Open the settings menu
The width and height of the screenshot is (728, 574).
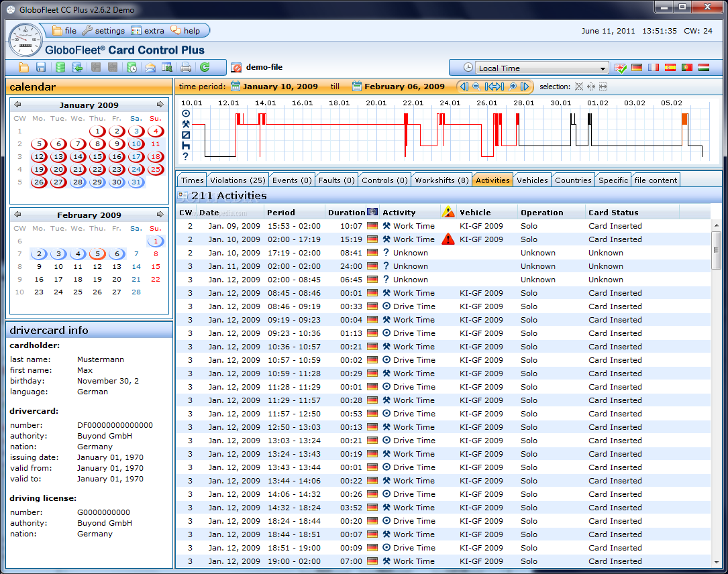(103, 31)
